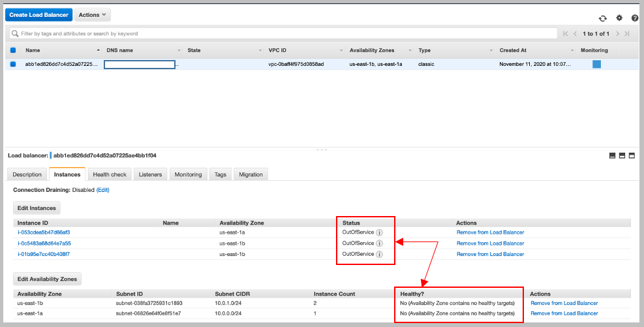The image size is (644, 327).
Task: Switch to the Description tab
Action: click(27, 174)
